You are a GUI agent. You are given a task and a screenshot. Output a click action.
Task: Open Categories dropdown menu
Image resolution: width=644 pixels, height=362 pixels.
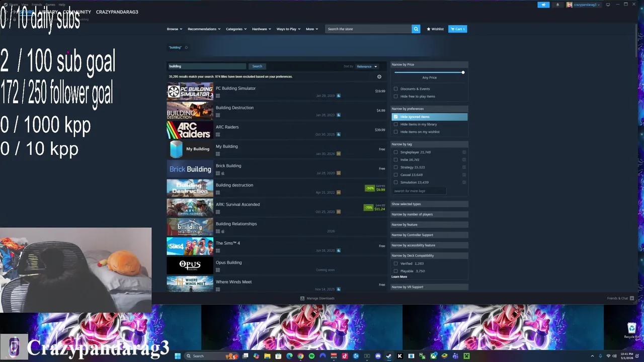pyautogui.click(x=236, y=29)
